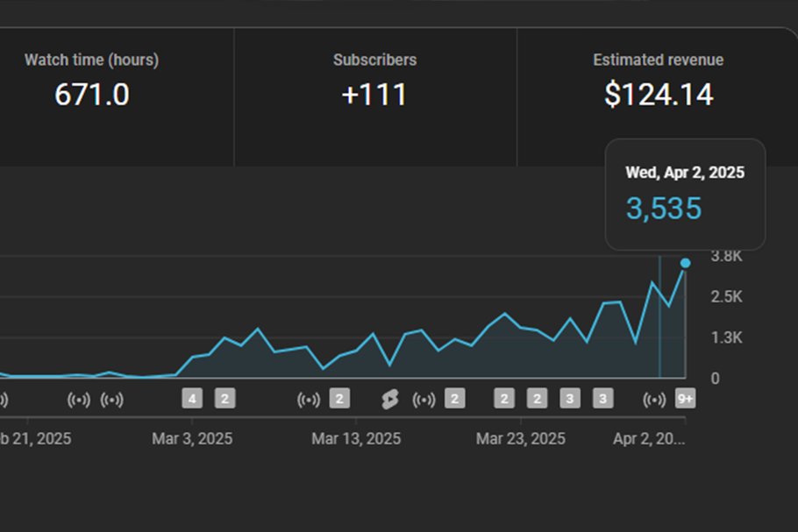Click the Mar 23, 2025 axis date label
The height and width of the screenshot is (532, 798).
click(x=521, y=439)
